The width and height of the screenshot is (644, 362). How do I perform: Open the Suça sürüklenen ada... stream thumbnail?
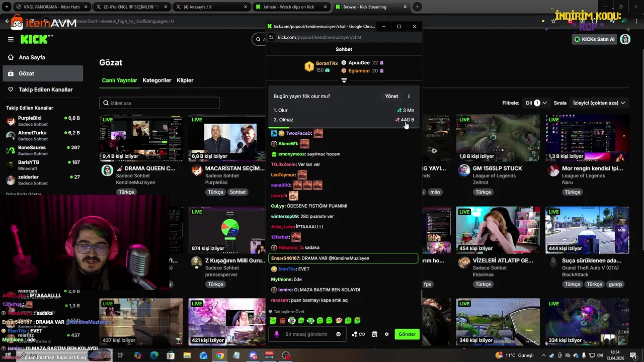pyautogui.click(x=587, y=230)
